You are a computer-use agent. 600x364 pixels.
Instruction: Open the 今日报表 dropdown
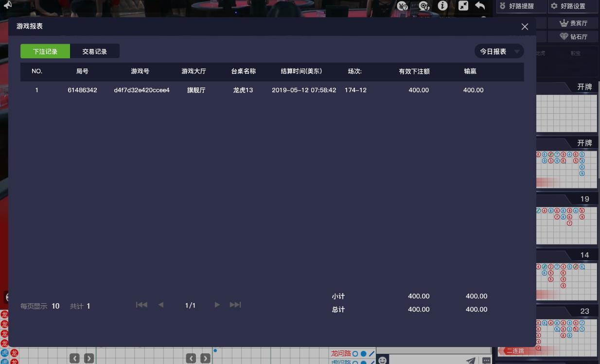(499, 51)
